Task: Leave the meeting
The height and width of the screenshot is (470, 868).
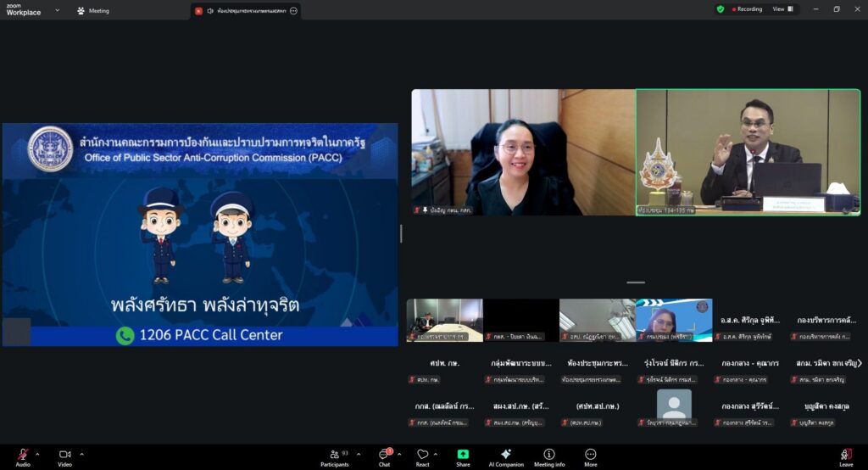Action: [846, 456]
